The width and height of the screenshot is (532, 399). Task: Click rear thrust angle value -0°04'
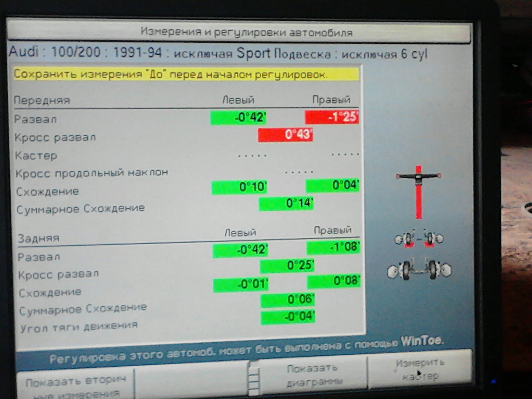(288, 317)
